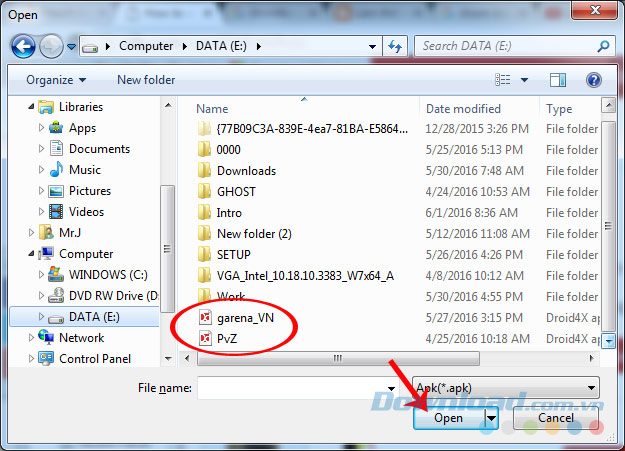Click the file list horizontal scrollbar thumb
This screenshot has width=625, height=451.
click(338, 358)
